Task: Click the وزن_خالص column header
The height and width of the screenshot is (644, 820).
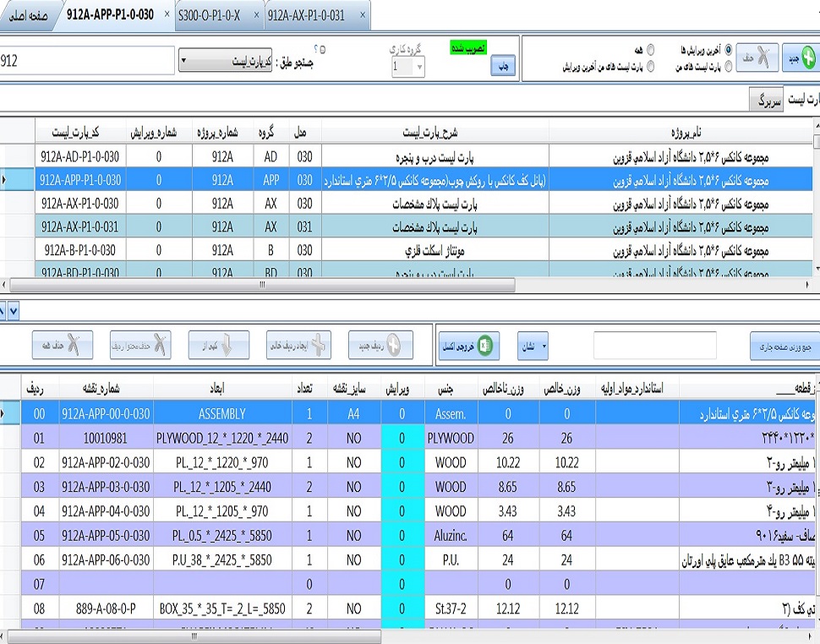Action: pyautogui.click(x=566, y=389)
